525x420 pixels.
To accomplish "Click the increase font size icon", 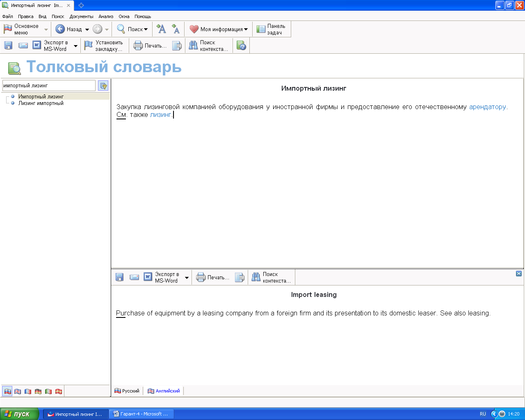I will (x=162, y=29).
